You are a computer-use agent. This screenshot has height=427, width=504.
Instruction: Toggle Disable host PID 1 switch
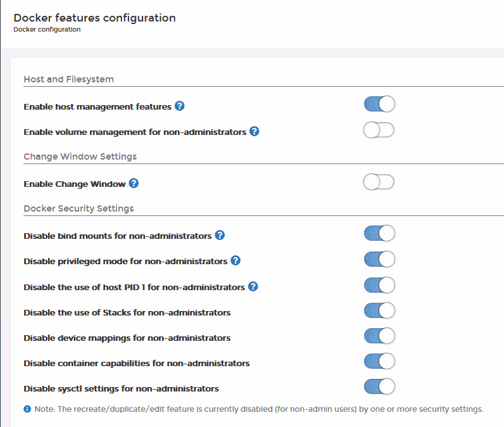379,285
